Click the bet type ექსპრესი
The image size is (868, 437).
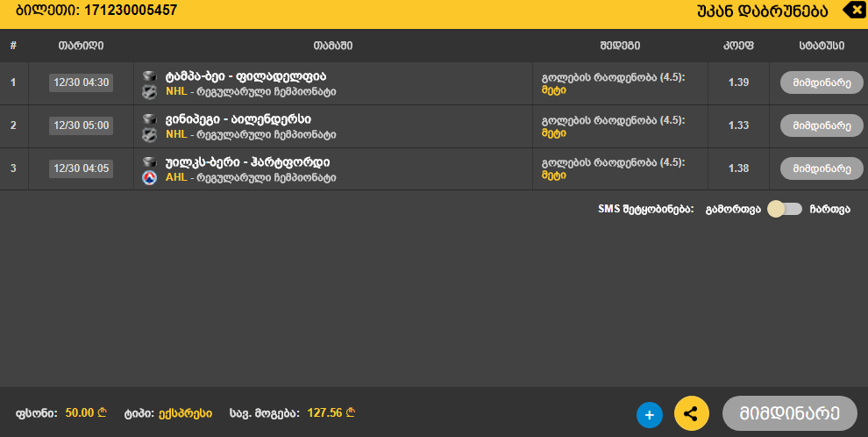tap(185, 413)
